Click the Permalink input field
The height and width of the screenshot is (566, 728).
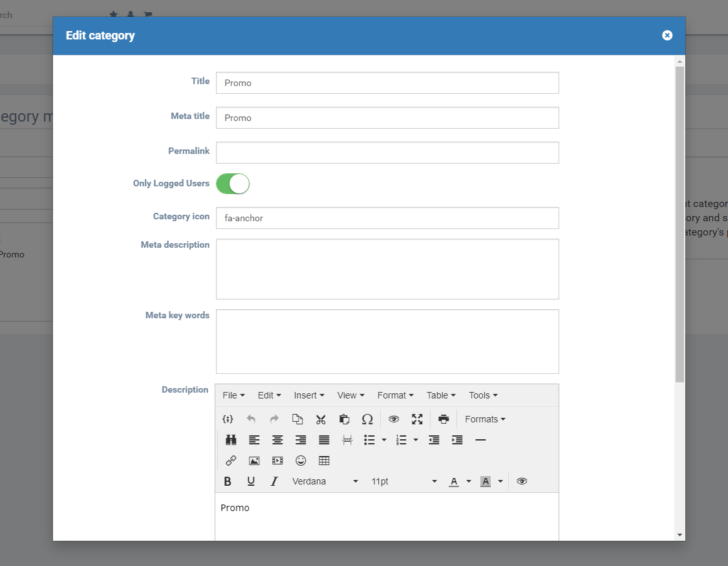pyautogui.click(x=387, y=153)
